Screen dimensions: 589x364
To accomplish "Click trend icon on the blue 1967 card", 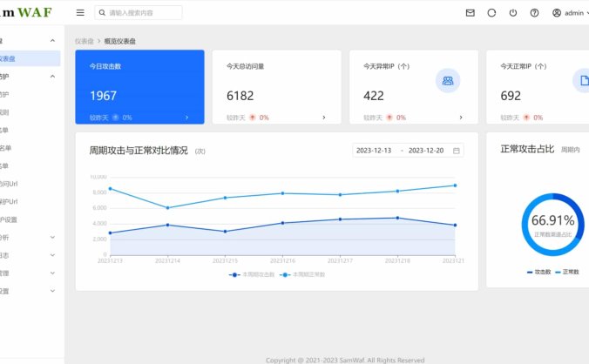I will pyautogui.click(x=116, y=118).
